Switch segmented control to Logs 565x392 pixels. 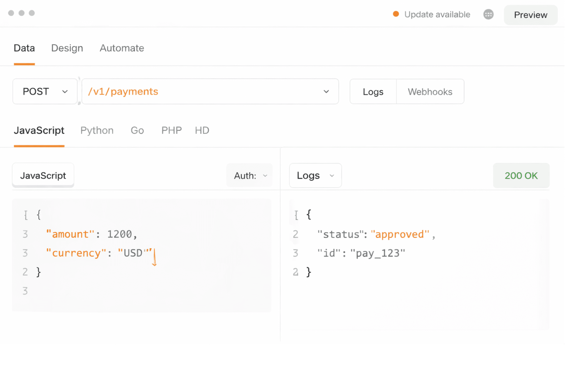point(373,92)
